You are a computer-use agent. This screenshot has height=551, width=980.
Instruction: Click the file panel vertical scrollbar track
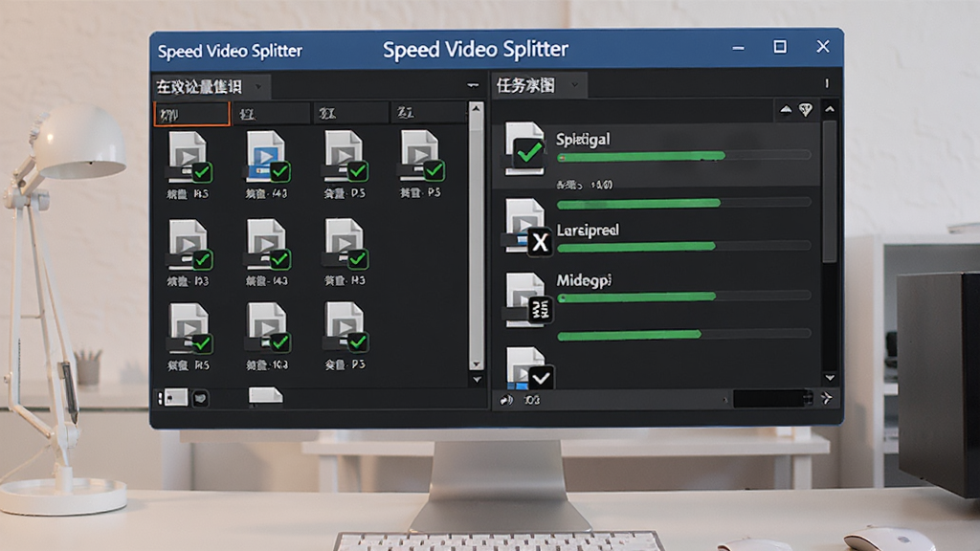click(x=477, y=237)
